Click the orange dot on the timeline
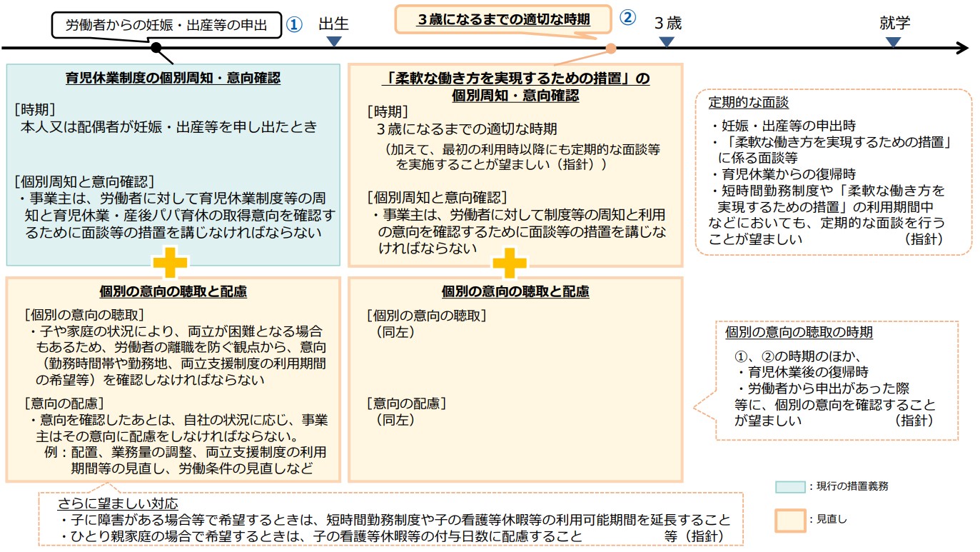Viewport: 980px width, 552px height. pos(610,47)
